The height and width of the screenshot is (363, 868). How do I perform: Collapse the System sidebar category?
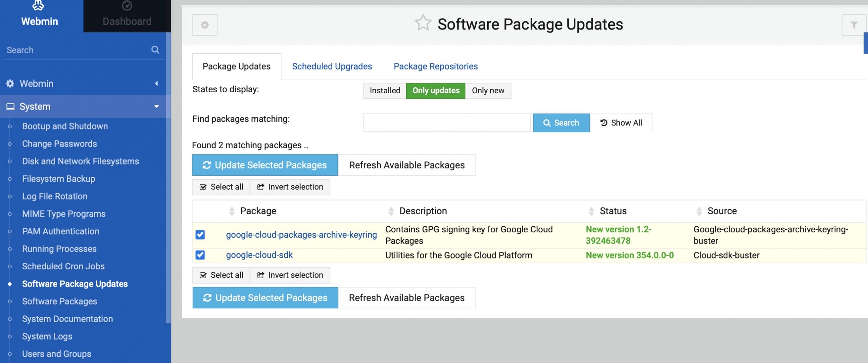pyautogui.click(x=83, y=107)
